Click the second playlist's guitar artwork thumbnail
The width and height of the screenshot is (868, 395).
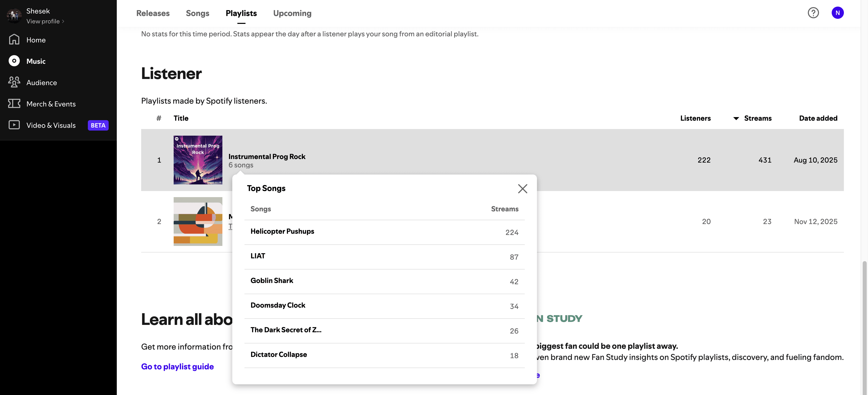coord(198,222)
